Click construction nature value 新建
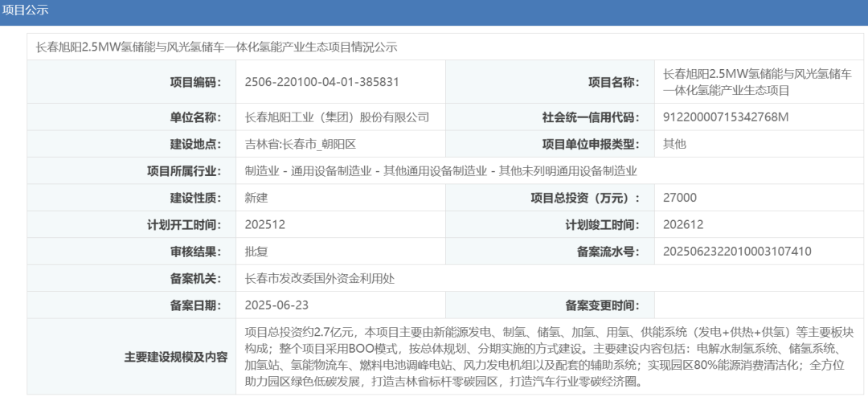 (x=256, y=198)
